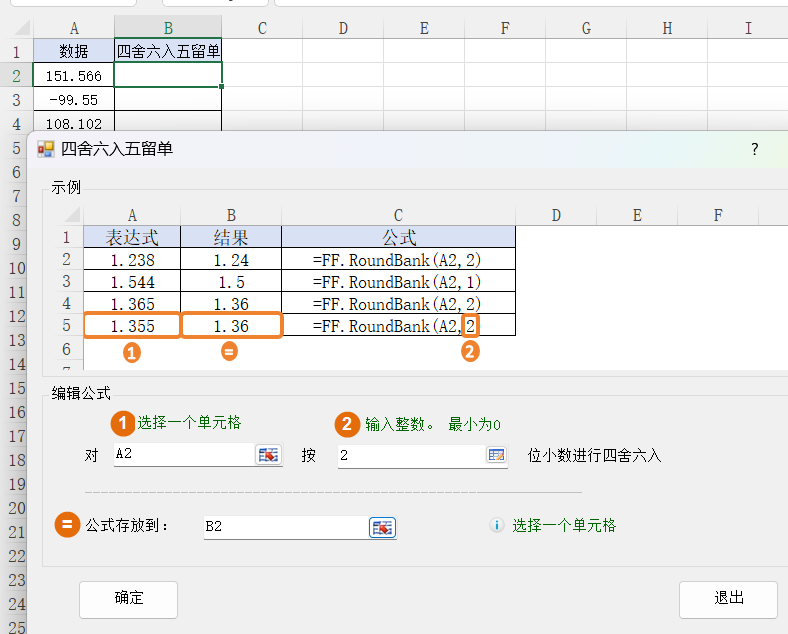Click the dialog icon left of 四舍六入五留单 title

tap(46, 149)
